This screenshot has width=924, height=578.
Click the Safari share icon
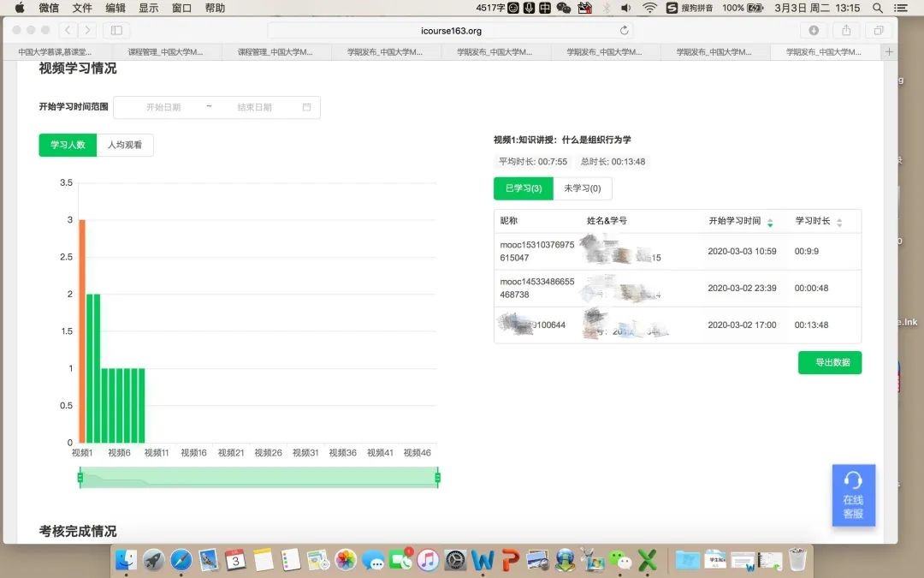click(x=846, y=30)
